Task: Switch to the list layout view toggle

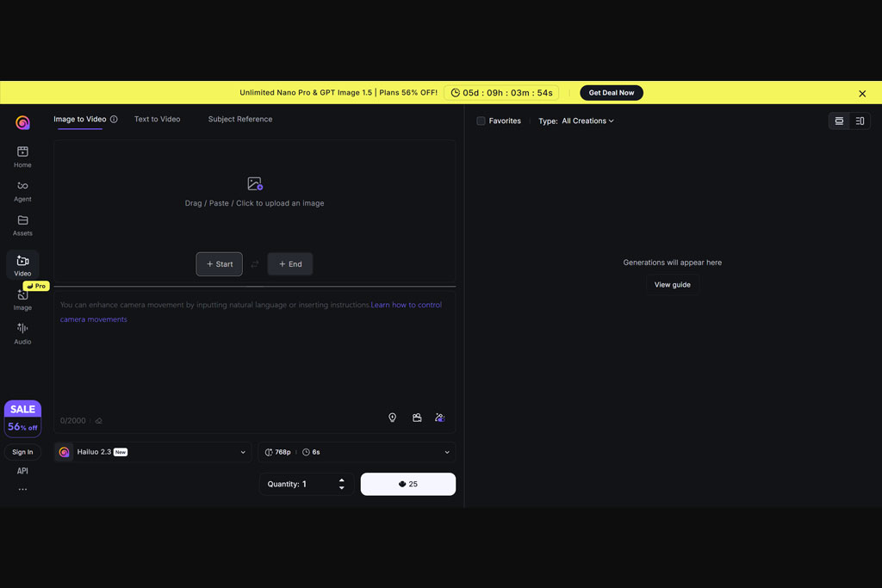Action: tap(839, 121)
